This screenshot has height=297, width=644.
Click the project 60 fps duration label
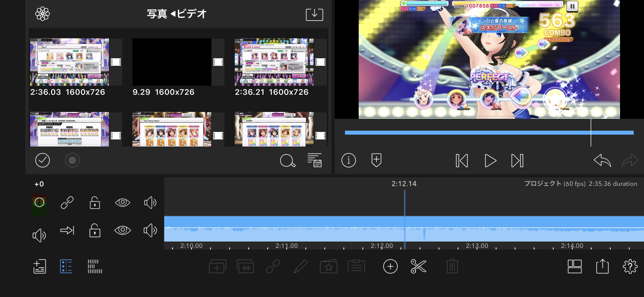[x=581, y=184]
